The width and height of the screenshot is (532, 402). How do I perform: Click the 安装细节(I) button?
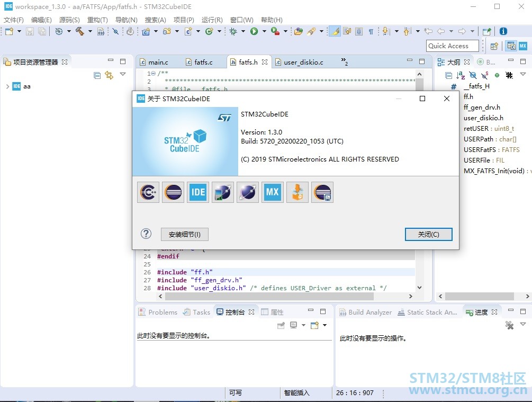[x=185, y=234]
